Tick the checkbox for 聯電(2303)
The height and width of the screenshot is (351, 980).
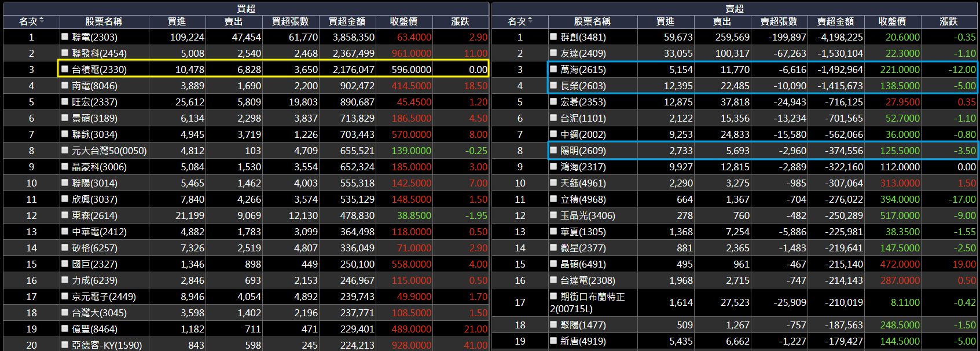[x=65, y=36]
